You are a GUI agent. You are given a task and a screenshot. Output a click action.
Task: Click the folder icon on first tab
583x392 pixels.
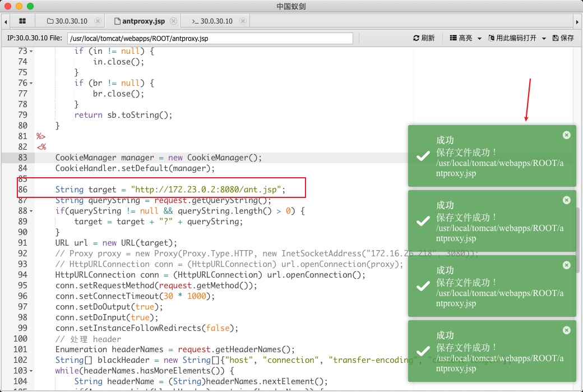(x=50, y=21)
